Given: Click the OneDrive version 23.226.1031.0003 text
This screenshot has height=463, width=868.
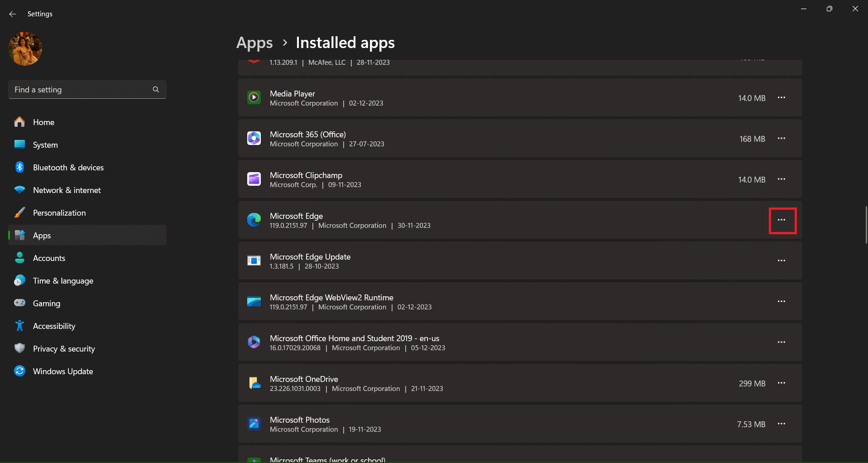Looking at the screenshot, I should [x=295, y=389].
